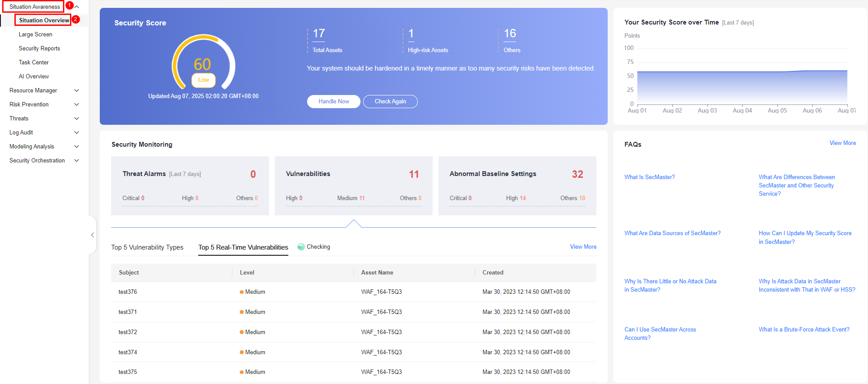Collapse the Situation Awareness menu chevron
868x384 pixels.
pos(77,7)
